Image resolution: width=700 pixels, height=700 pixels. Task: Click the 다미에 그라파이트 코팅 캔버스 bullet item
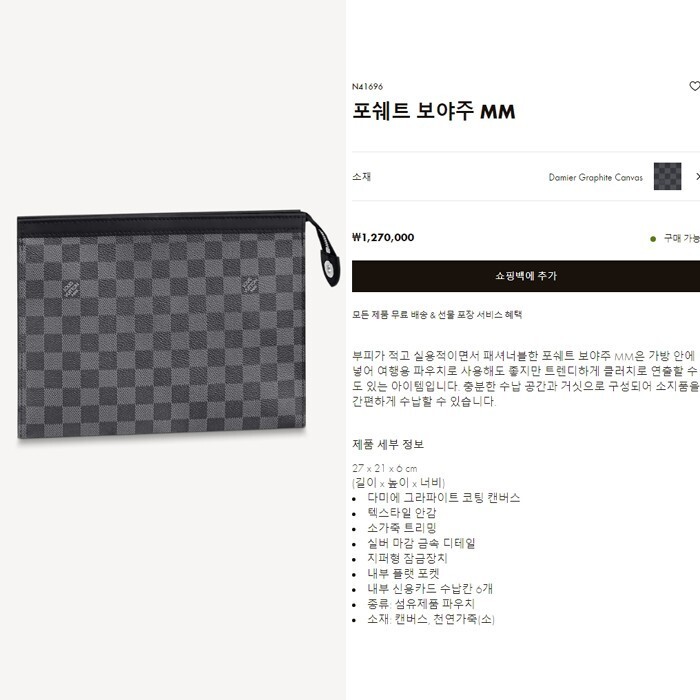coord(444,498)
